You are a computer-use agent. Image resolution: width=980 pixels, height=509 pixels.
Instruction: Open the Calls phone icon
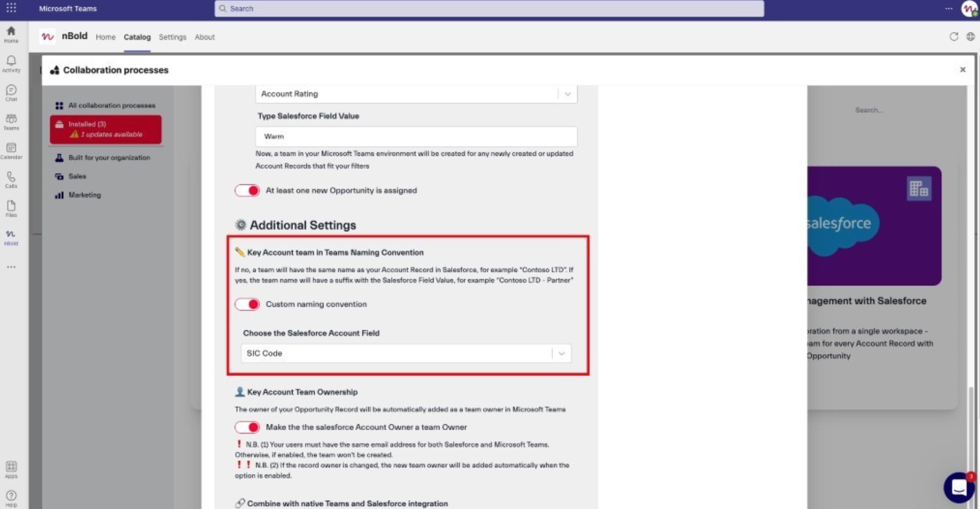point(11,180)
